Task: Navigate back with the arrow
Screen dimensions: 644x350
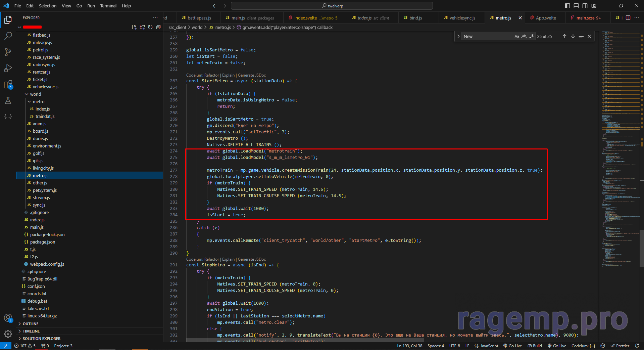Action: (x=215, y=6)
